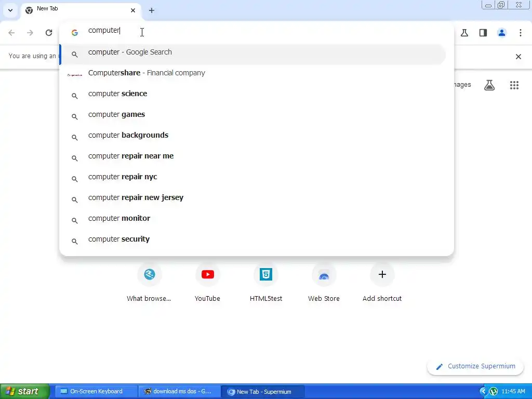
Task: Open the Web Store shortcut tile
Action: [x=324, y=282]
